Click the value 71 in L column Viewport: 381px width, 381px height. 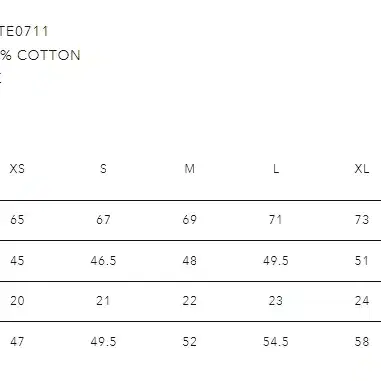pyautogui.click(x=276, y=220)
